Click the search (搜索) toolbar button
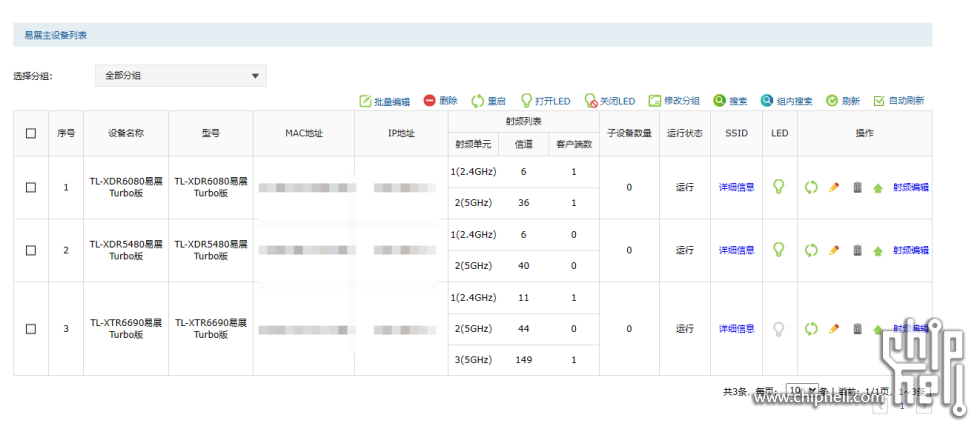Viewport: 980px width, 432px height. [x=731, y=101]
